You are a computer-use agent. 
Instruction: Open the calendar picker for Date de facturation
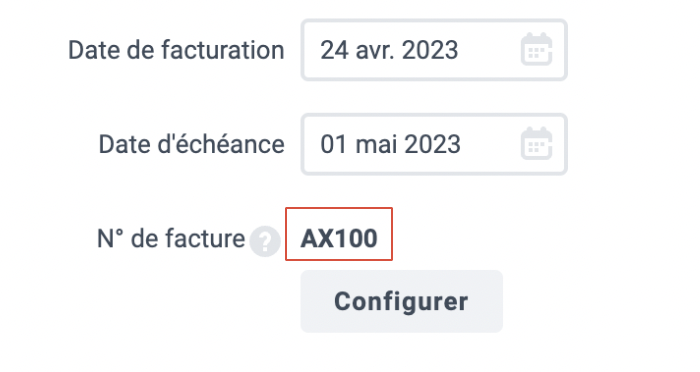(537, 50)
